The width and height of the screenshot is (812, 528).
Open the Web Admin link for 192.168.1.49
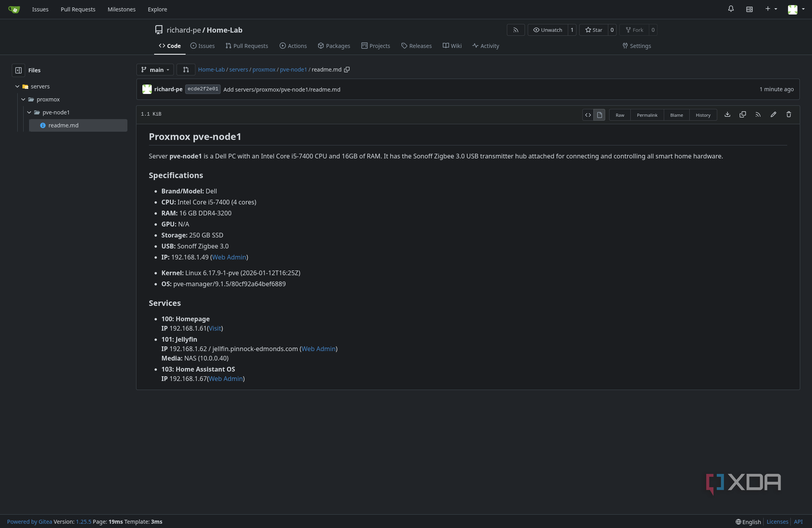[x=229, y=257]
